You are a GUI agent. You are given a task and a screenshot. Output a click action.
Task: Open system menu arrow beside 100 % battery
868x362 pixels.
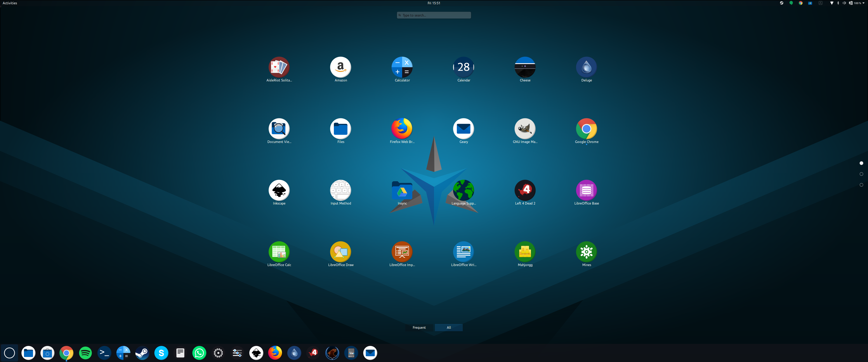863,3
